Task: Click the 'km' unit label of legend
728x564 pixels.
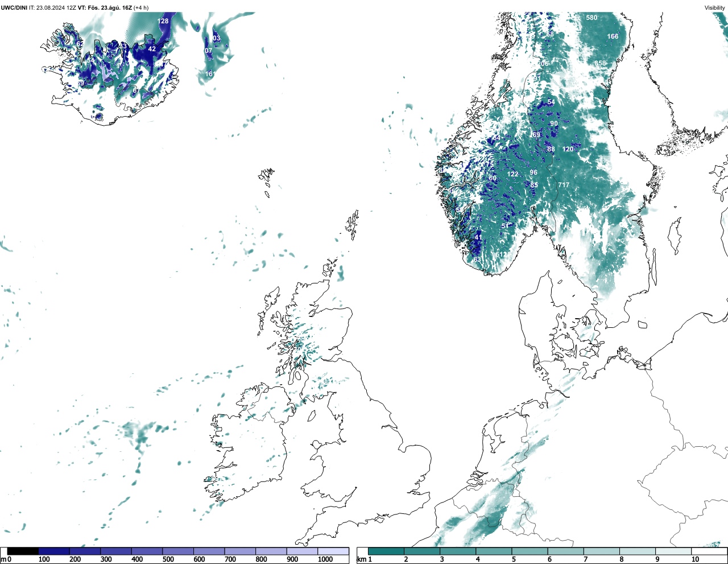Action: [361, 559]
